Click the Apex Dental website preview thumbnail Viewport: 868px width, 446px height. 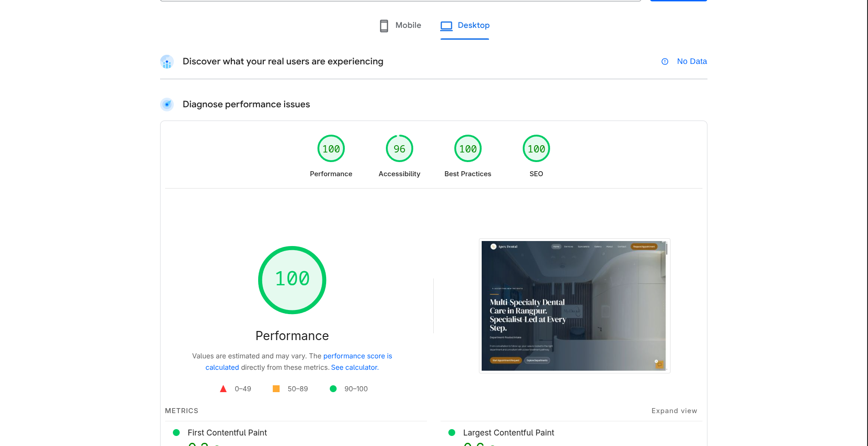(574, 306)
